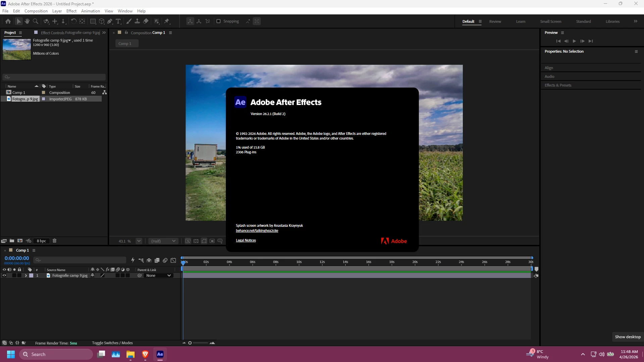Toggle the transparency grid in viewer

pyautogui.click(x=196, y=241)
